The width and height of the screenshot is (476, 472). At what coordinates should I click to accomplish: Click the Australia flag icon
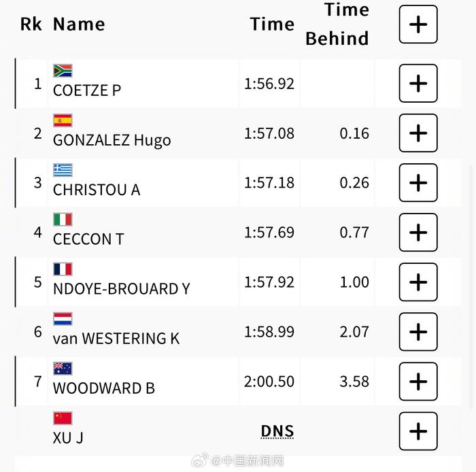tap(63, 369)
